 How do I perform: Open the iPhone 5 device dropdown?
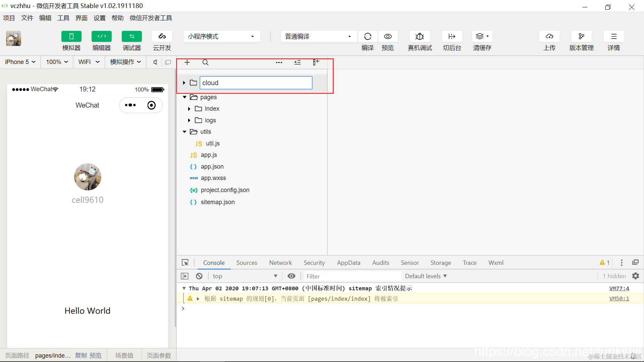tap(20, 62)
